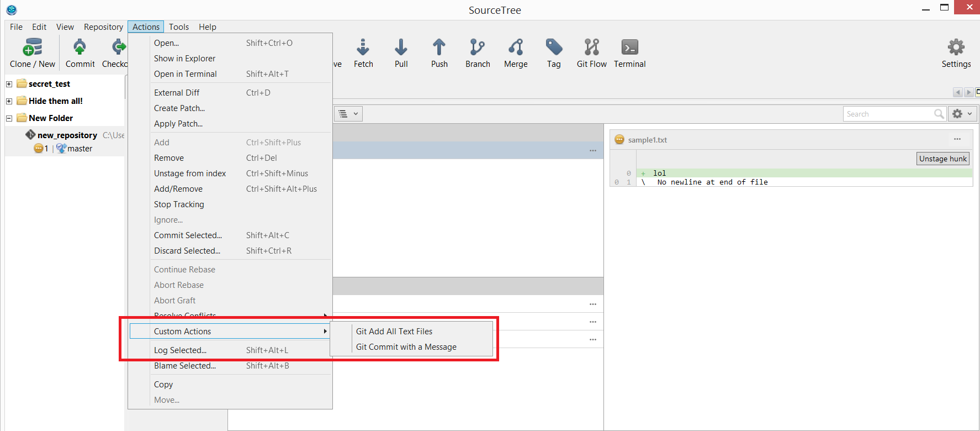Select Remove menu entry
980x431 pixels.
tap(230, 158)
